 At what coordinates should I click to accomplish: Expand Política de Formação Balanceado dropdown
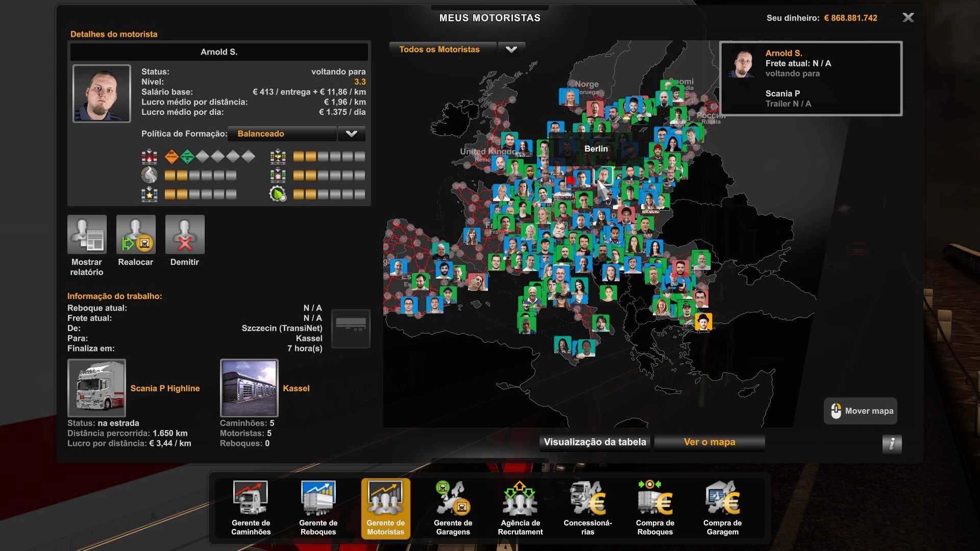click(351, 134)
